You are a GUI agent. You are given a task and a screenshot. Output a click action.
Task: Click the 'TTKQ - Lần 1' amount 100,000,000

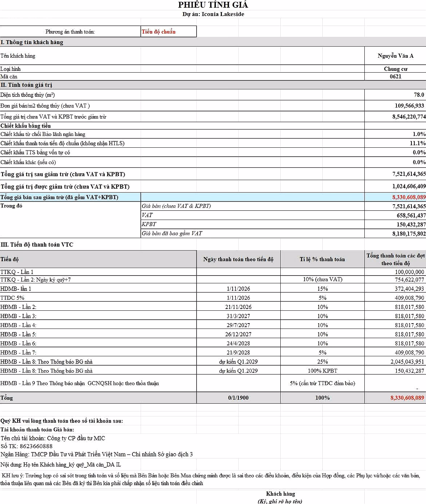click(395, 272)
